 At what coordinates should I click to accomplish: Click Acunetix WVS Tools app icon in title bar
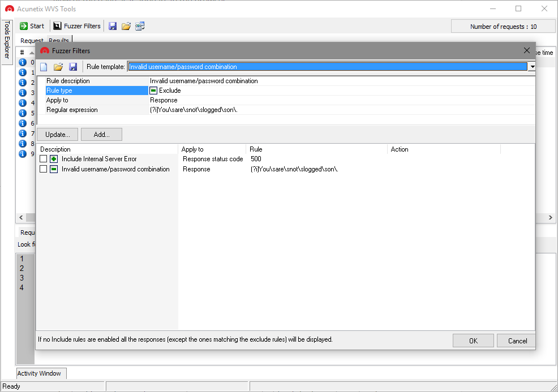[10, 9]
